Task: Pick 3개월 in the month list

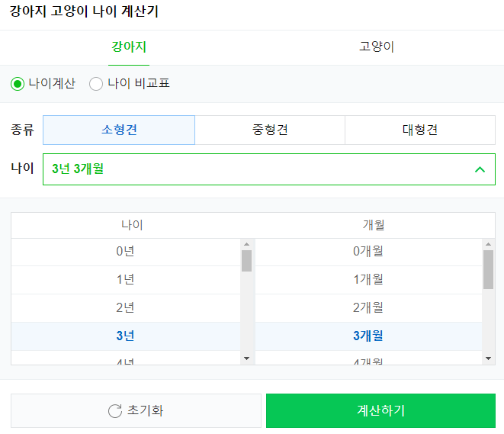Action: coord(368,336)
